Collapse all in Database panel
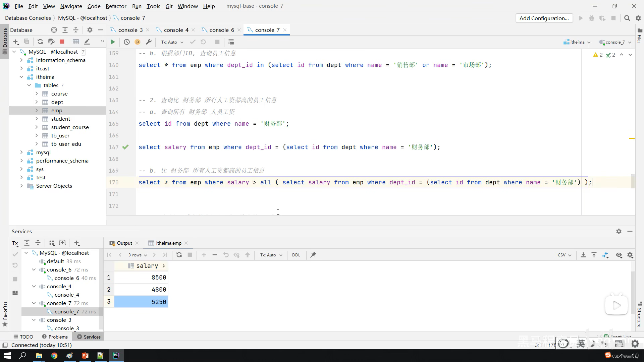The height and width of the screenshot is (362, 644). [x=76, y=30]
